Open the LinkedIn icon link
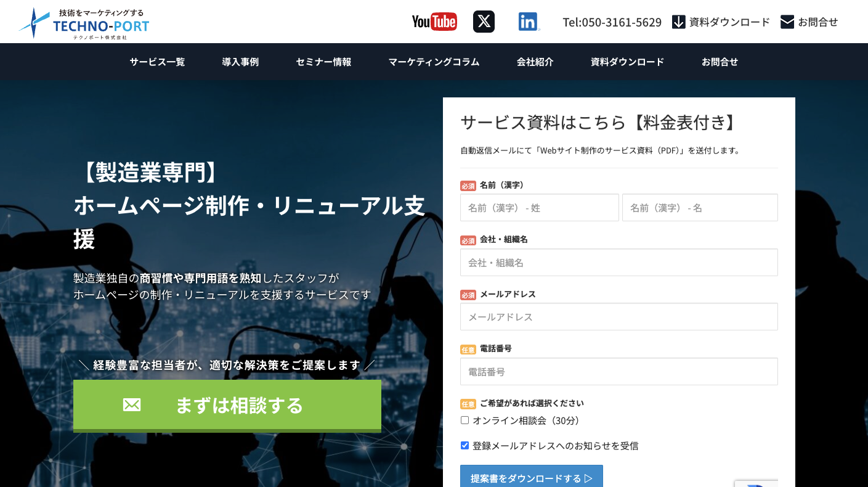Image resolution: width=868 pixels, height=487 pixels. click(x=528, y=22)
